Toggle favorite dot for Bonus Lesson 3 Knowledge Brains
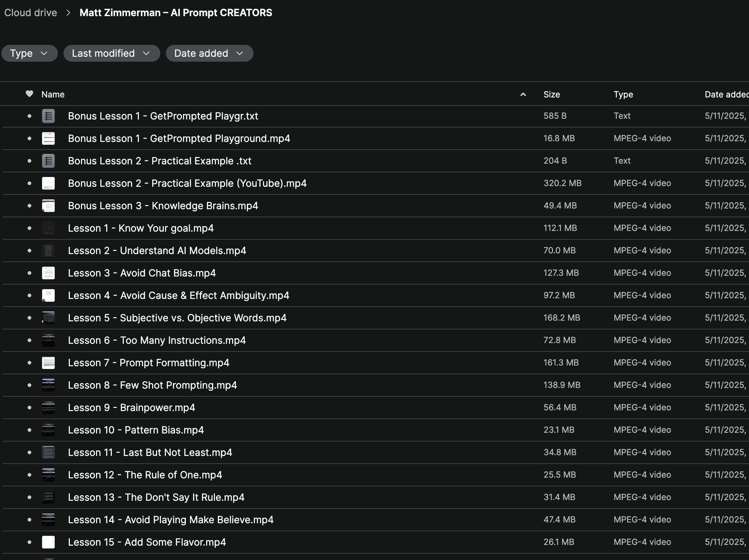The width and height of the screenshot is (749, 560). pyautogui.click(x=29, y=206)
